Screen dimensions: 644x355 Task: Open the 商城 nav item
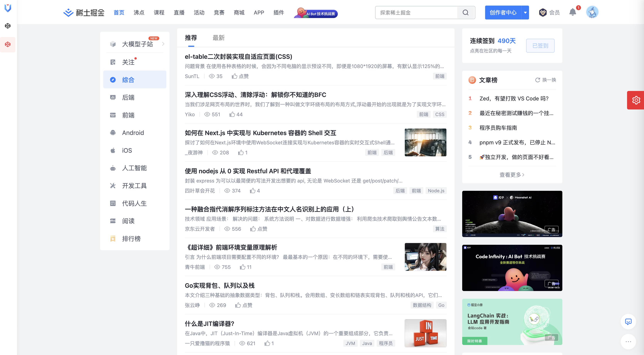click(239, 13)
